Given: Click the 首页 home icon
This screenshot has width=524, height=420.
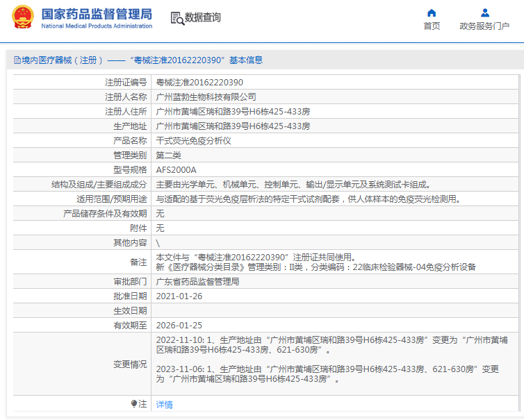Looking at the screenshot, I should [x=432, y=13].
